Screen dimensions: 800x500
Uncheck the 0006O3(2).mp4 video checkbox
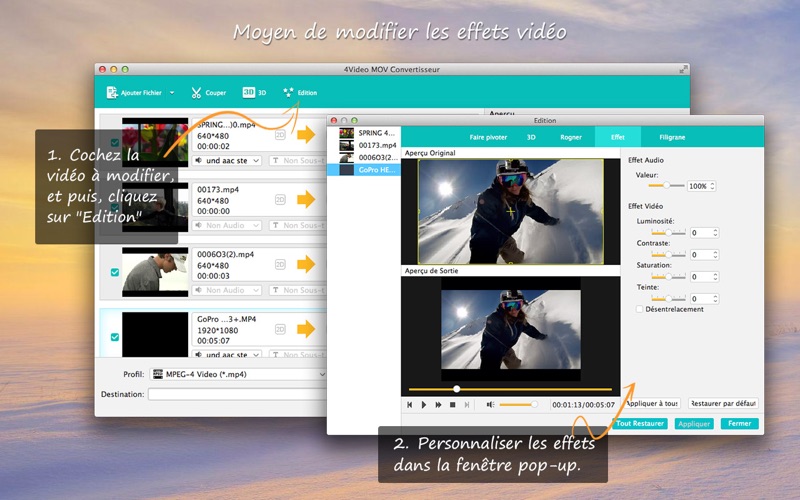point(115,272)
